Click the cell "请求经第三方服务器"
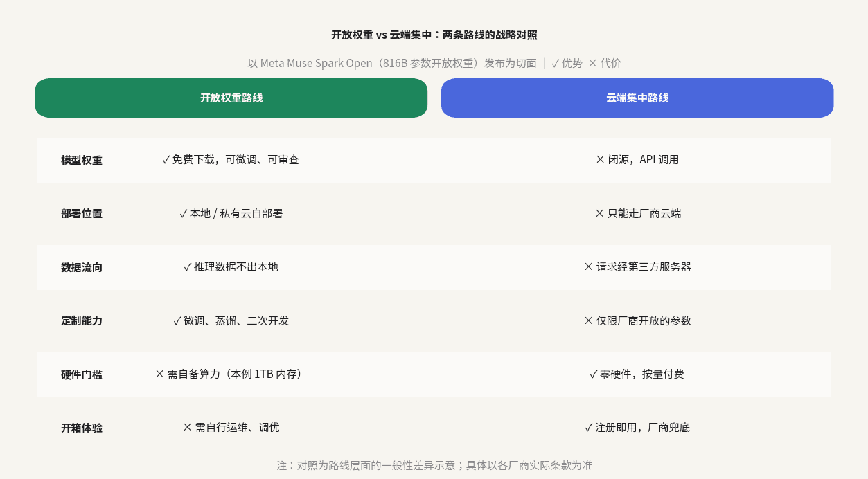 [637, 266]
